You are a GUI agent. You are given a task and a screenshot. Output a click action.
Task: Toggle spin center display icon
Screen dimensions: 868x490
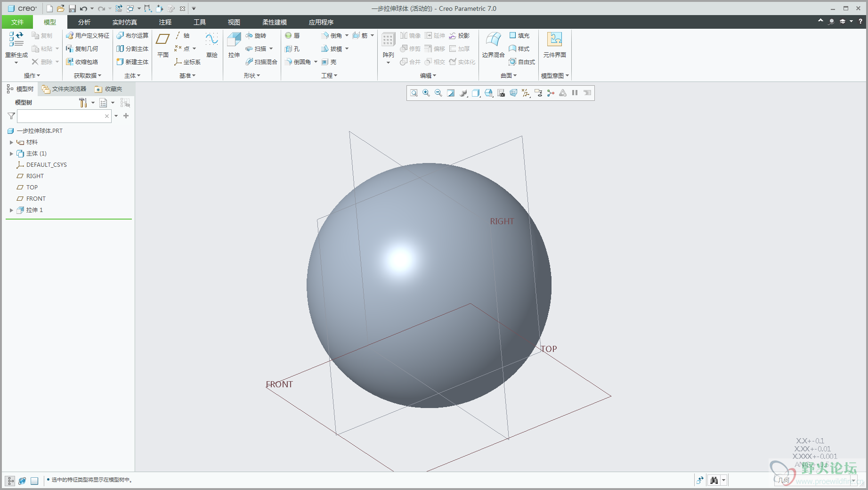click(x=551, y=93)
